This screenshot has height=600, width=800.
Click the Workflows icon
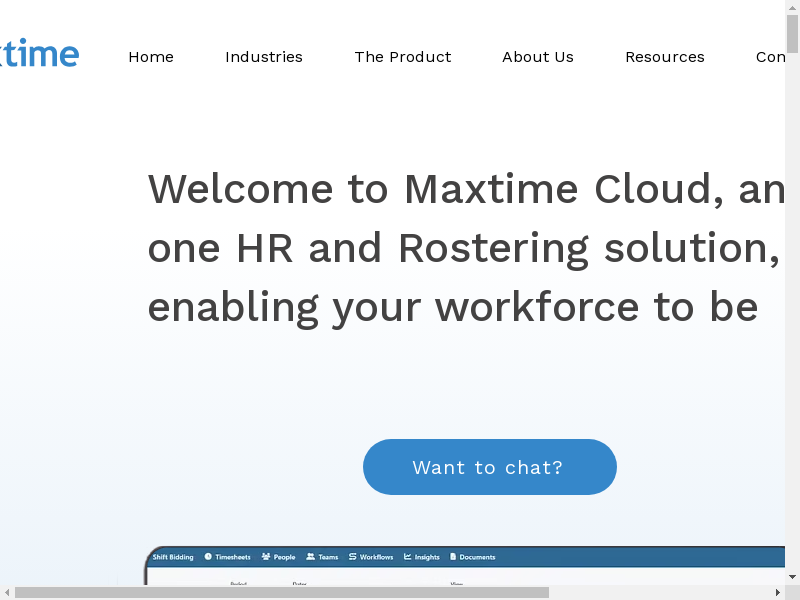[x=352, y=557]
